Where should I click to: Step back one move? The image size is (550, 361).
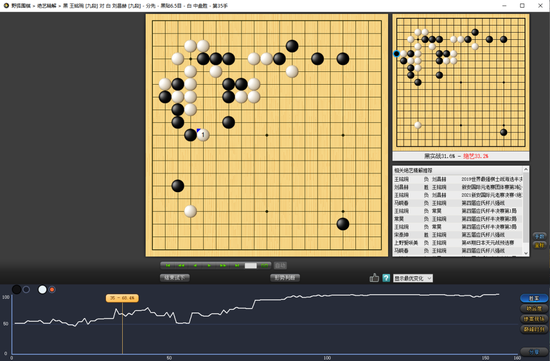(195, 266)
